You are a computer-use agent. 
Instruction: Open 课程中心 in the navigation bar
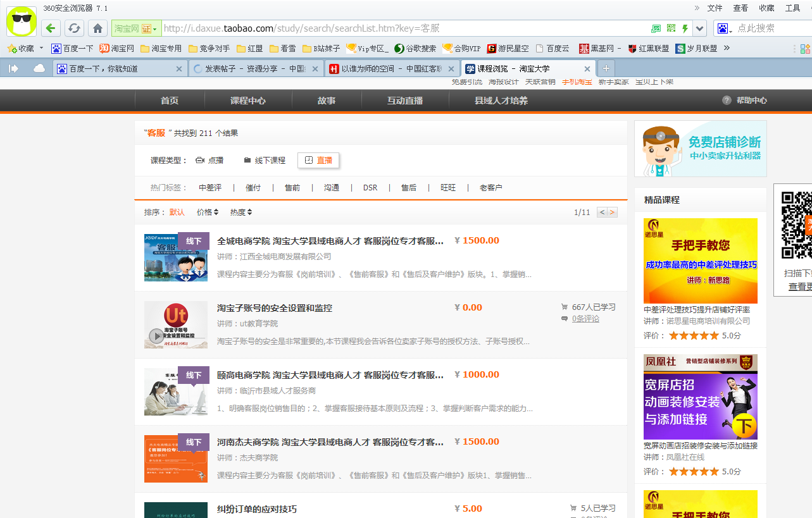coord(248,101)
